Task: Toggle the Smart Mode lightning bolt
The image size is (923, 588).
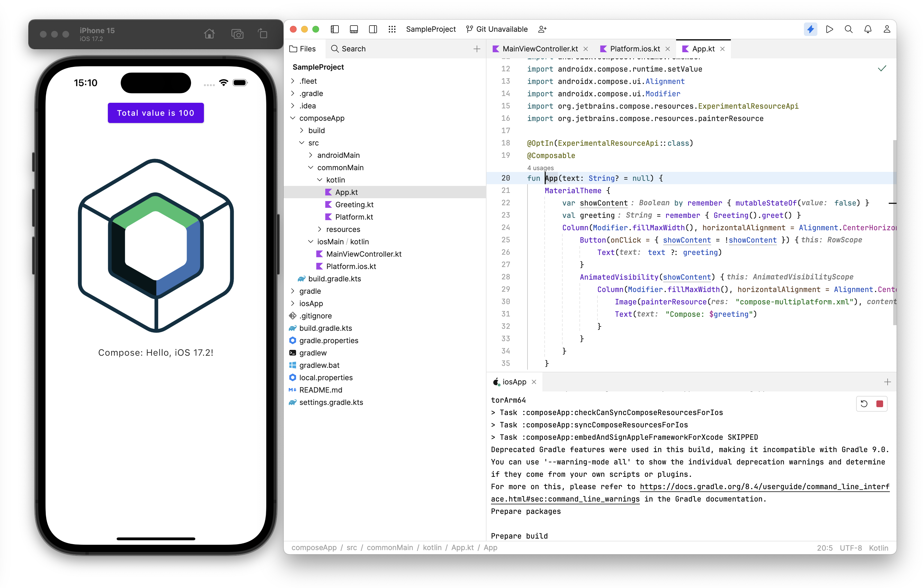Action: (x=810, y=29)
